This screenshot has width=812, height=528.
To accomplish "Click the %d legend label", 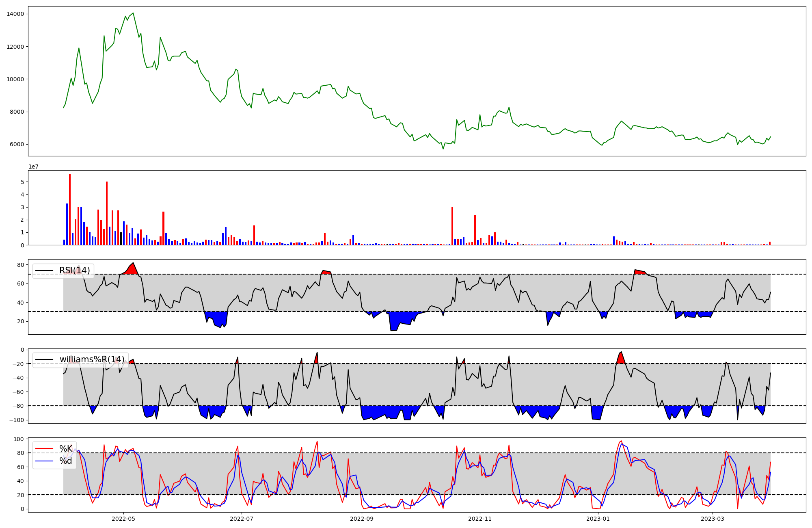I will tap(66, 461).
